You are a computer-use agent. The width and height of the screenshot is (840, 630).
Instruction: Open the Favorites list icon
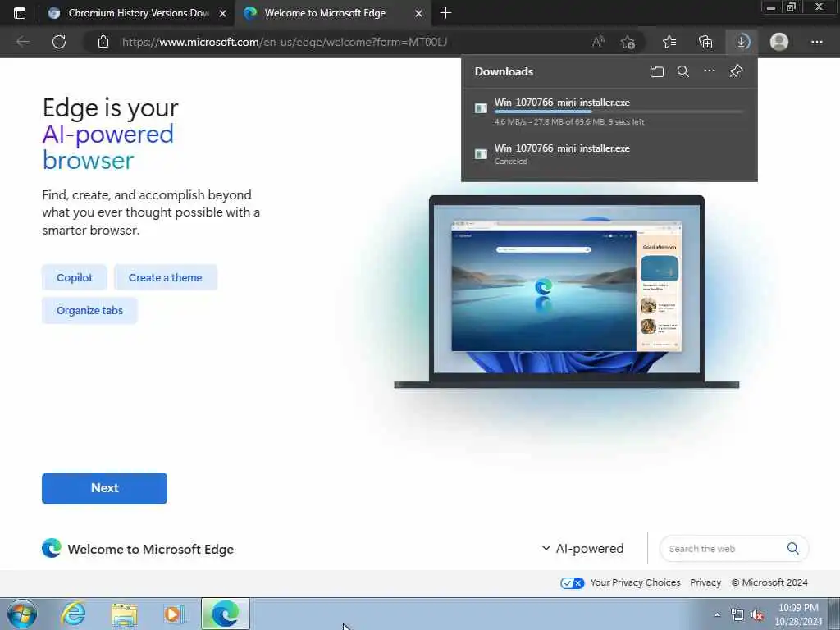(669, 42)
